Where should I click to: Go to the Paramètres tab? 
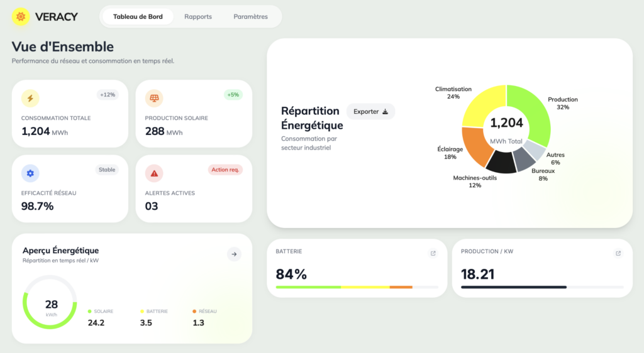click(x=250, y=17)
